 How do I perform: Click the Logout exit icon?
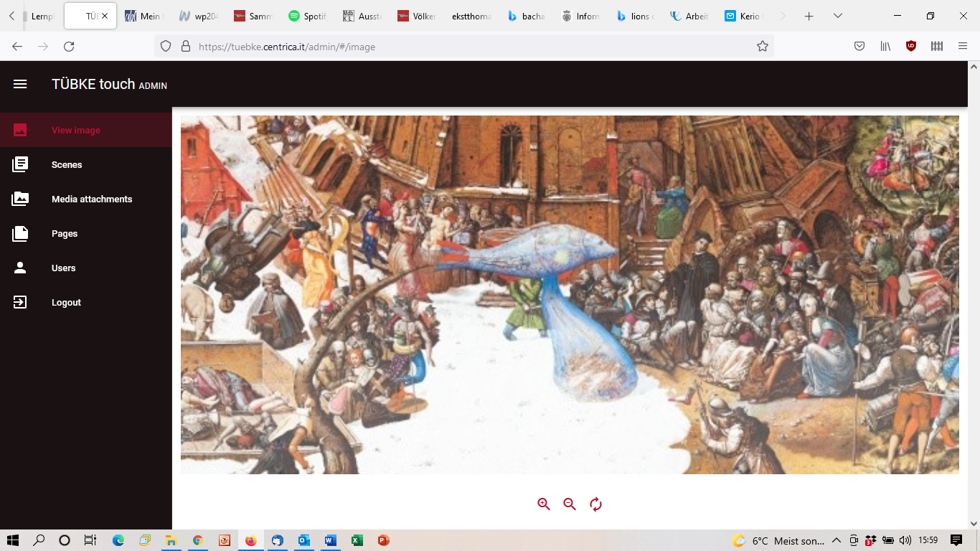pos(20,302)
